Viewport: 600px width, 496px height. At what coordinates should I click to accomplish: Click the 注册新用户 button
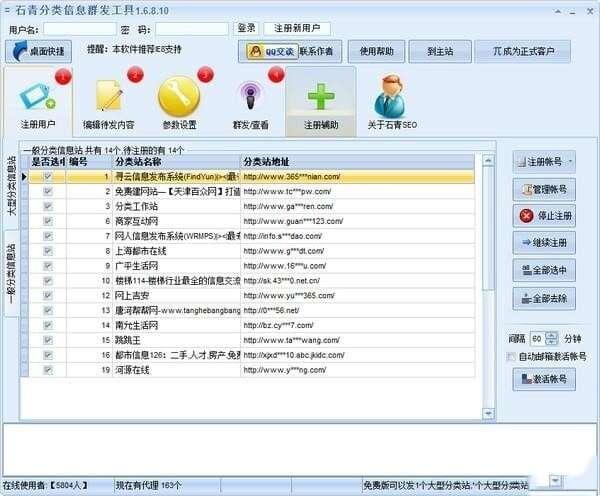click(299, 28)
